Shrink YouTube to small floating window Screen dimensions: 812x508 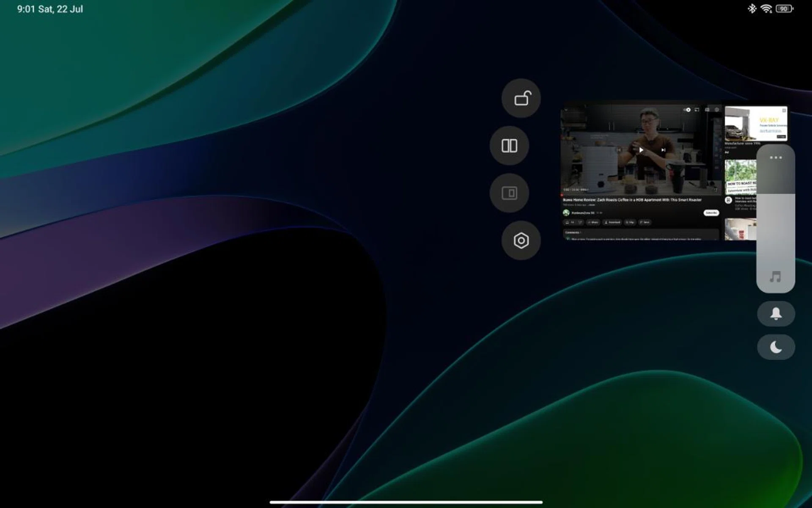point(510,193)
